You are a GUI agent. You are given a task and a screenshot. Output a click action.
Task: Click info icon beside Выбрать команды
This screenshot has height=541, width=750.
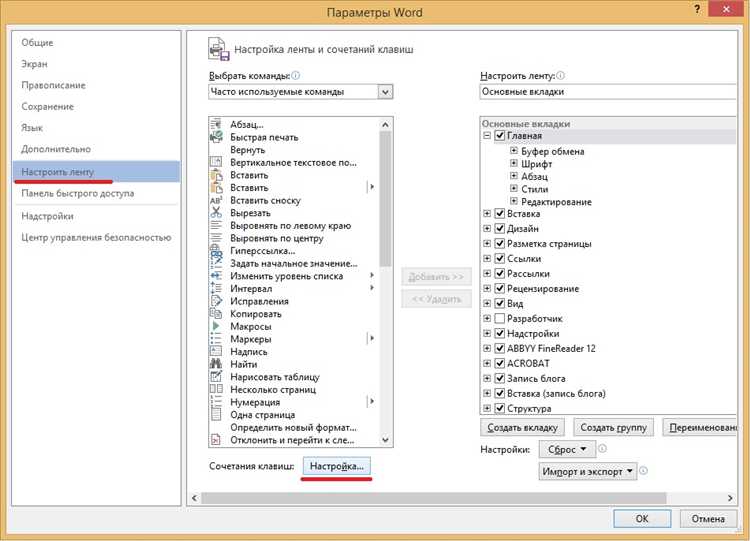pyautogui.click(x=296, y=75)
